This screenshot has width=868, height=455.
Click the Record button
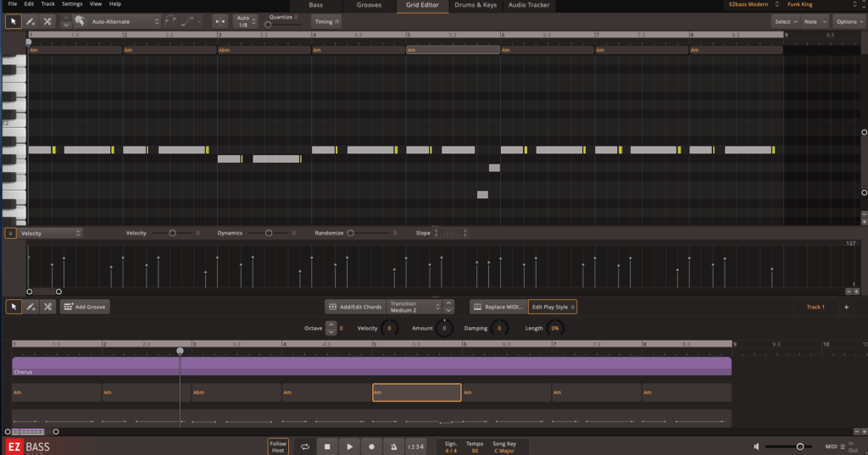point(371,447)
